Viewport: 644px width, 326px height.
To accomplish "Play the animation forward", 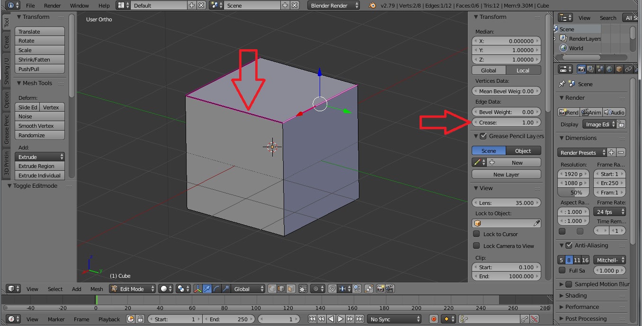I will [x=340, y=319].
